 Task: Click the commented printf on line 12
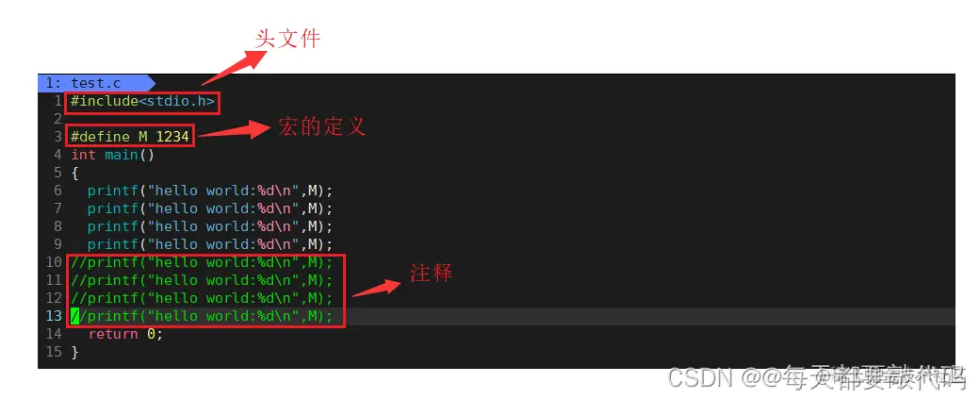[202, 298]
